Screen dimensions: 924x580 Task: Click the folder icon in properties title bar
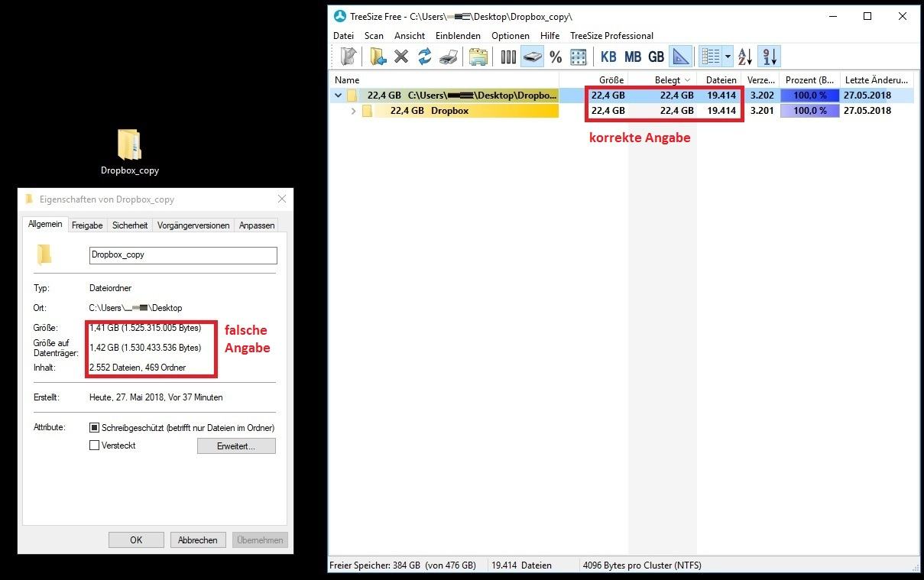[x=30, y=199]
